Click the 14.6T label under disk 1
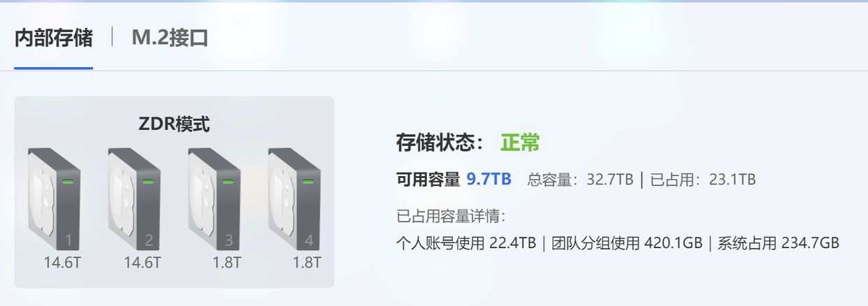 [63, 263]
